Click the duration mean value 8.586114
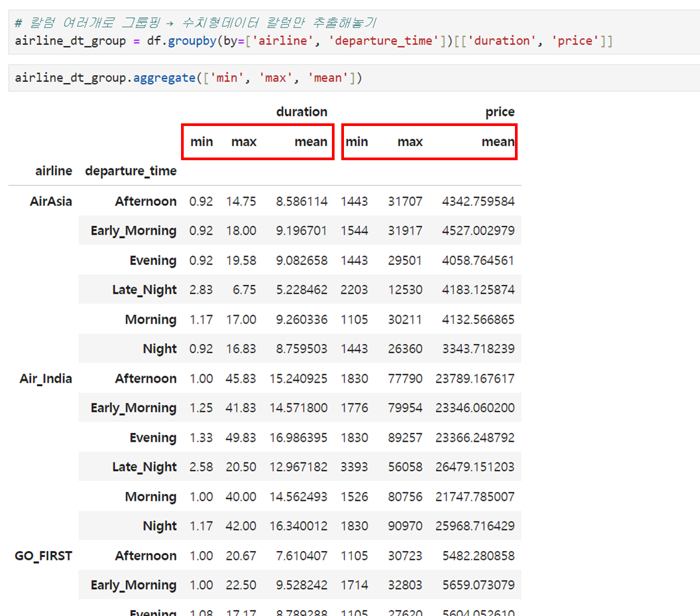 (x=302, y=201)
